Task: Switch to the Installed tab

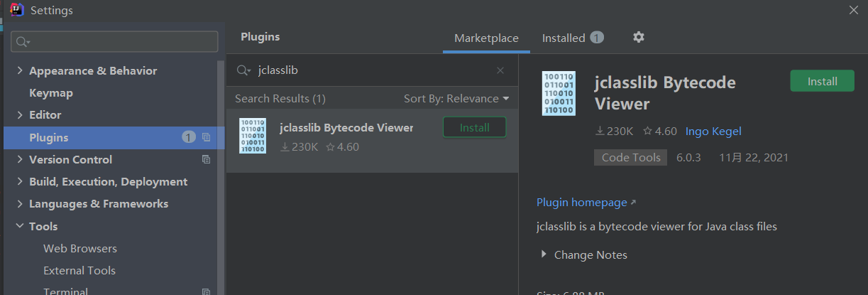Action: pos(564,38)
